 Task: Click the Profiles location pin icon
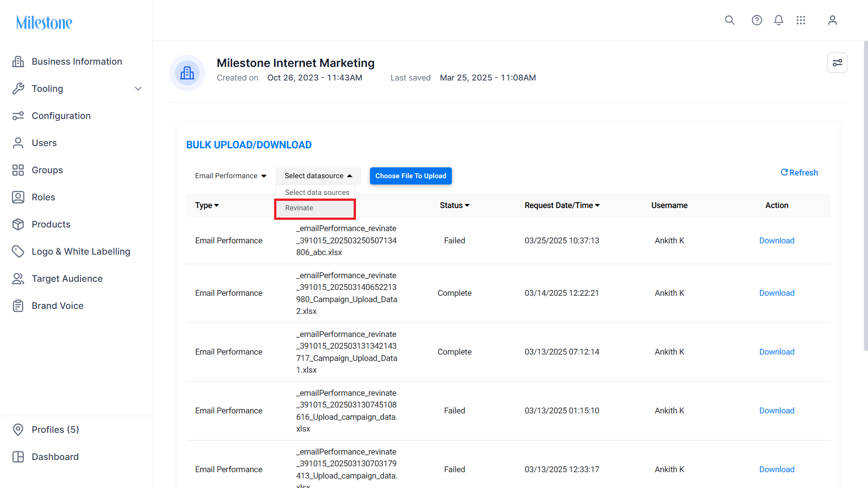pyautogui.click(x=18, y=430)
